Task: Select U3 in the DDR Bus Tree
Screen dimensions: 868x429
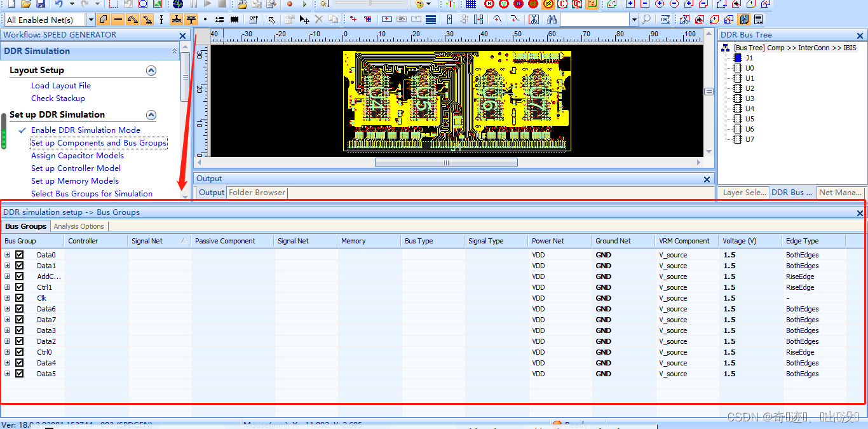Action: click(750, 99)
